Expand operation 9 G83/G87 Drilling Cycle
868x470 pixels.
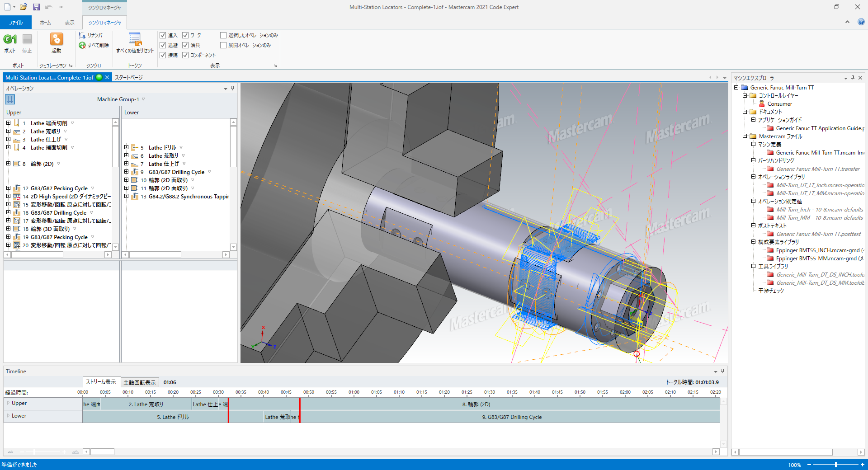127,172
